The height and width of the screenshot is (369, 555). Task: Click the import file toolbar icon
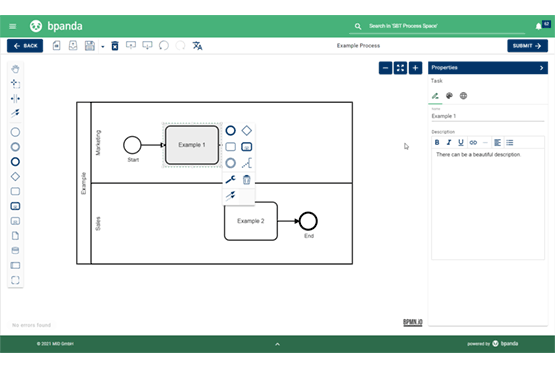point(73,46)
